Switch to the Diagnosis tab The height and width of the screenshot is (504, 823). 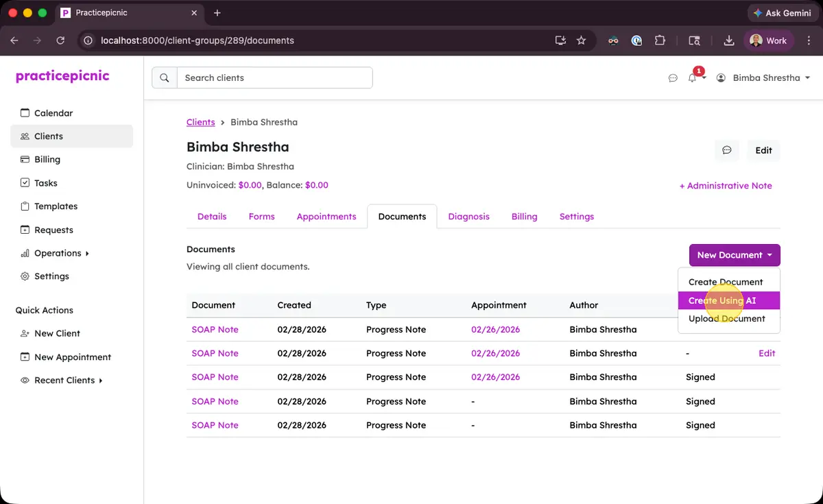coord(468,216)
